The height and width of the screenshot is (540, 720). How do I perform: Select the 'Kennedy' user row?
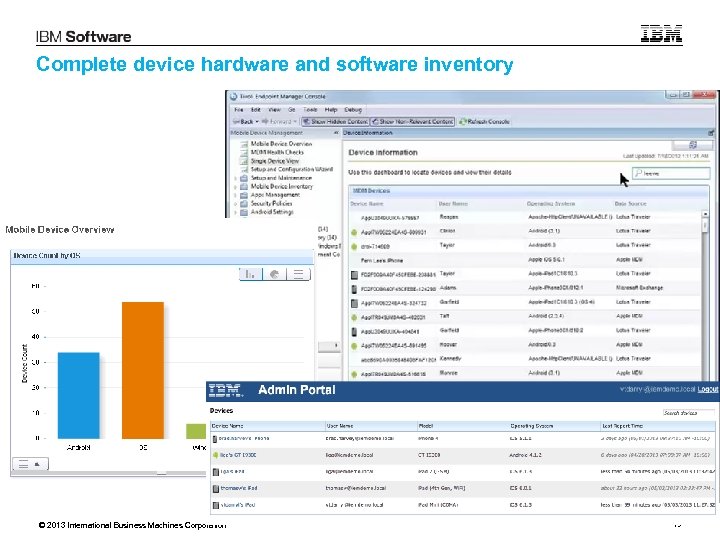[524, 359]
